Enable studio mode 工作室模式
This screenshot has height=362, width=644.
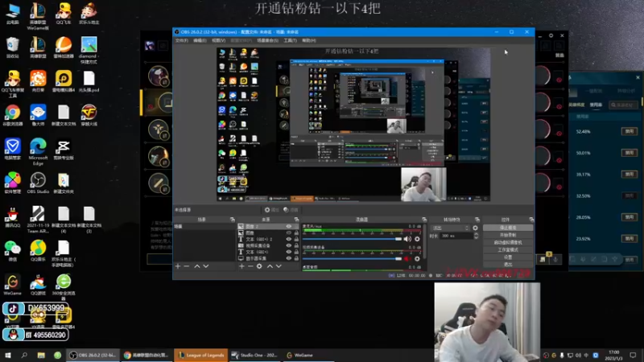[508, 250]
